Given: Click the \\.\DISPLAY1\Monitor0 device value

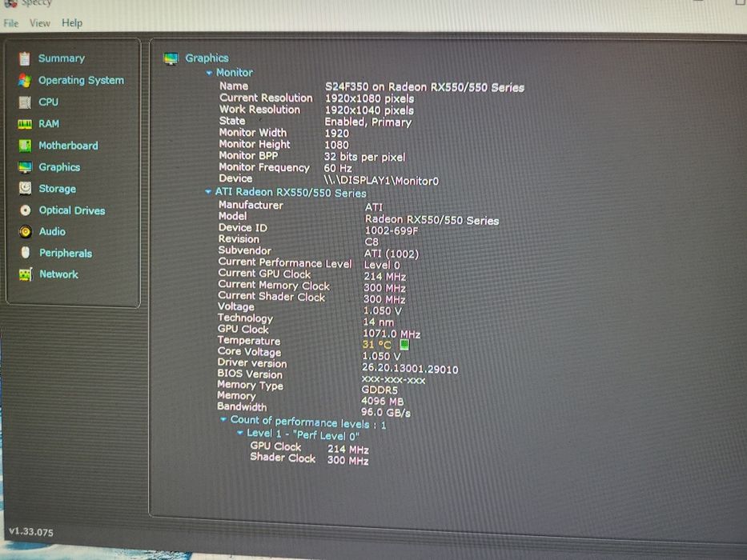Looking at the screenshot, I should [x=381, y=181].
